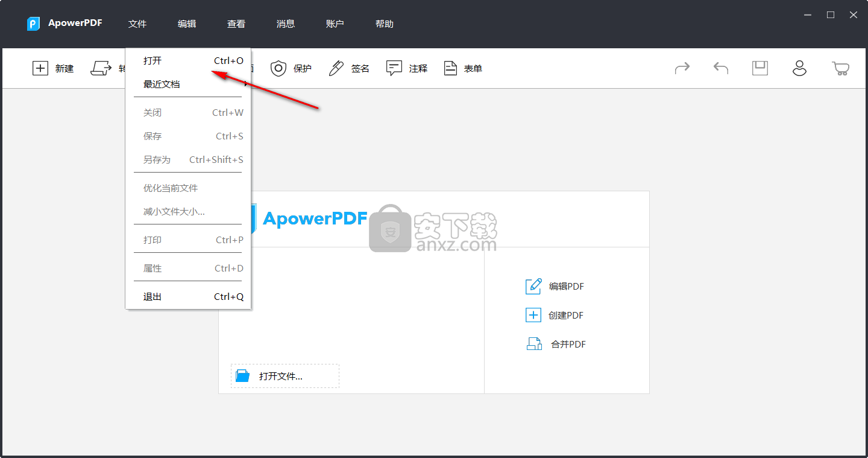Screen dimensions: 868x458
Task: Open the 帮助 menu
Action: click(x=385, y=24)
